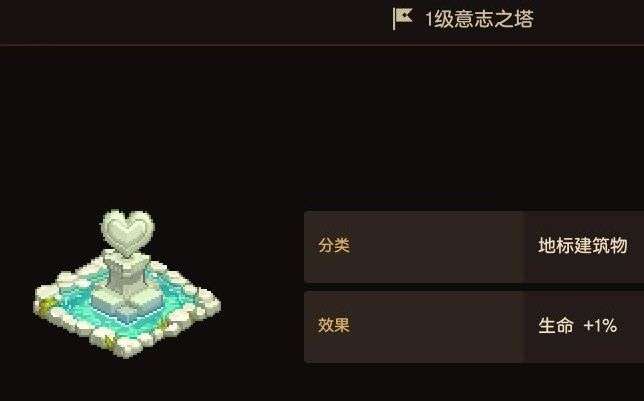Click the flag icon beside the title
The width and height of the screenshot is (644, 401).
click(x=402, y=18)
